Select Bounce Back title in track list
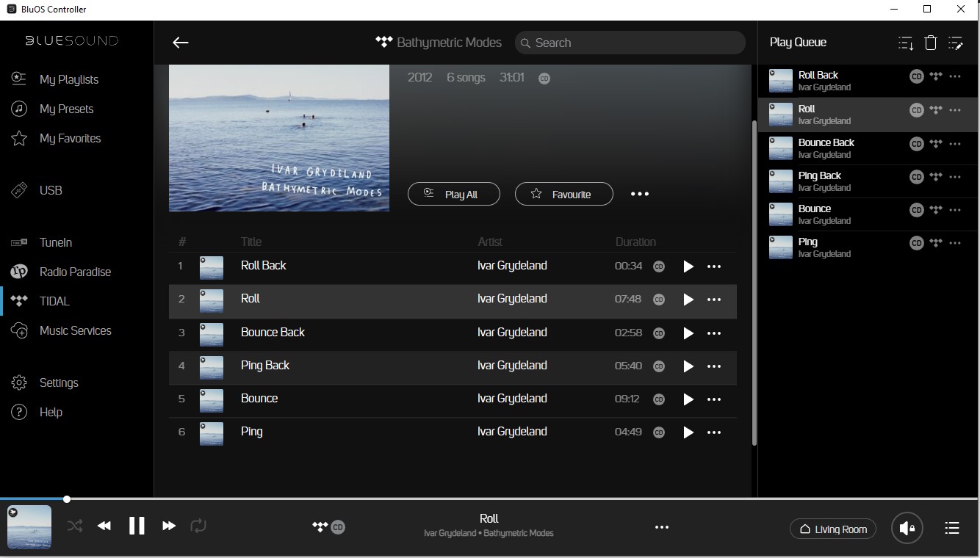980x558 pixels. click(273, 332)
